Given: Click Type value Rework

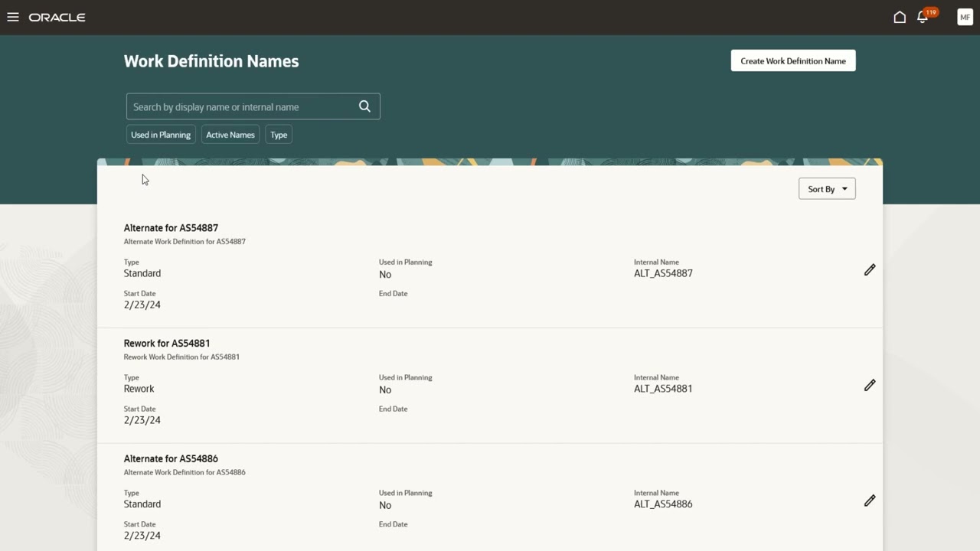Looking at the screenshot, I should 139,389.
